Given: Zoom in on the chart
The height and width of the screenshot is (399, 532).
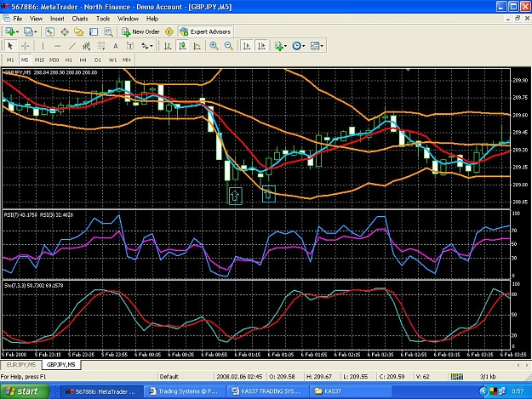Looking at the screenshot, I should pos(214,46).
